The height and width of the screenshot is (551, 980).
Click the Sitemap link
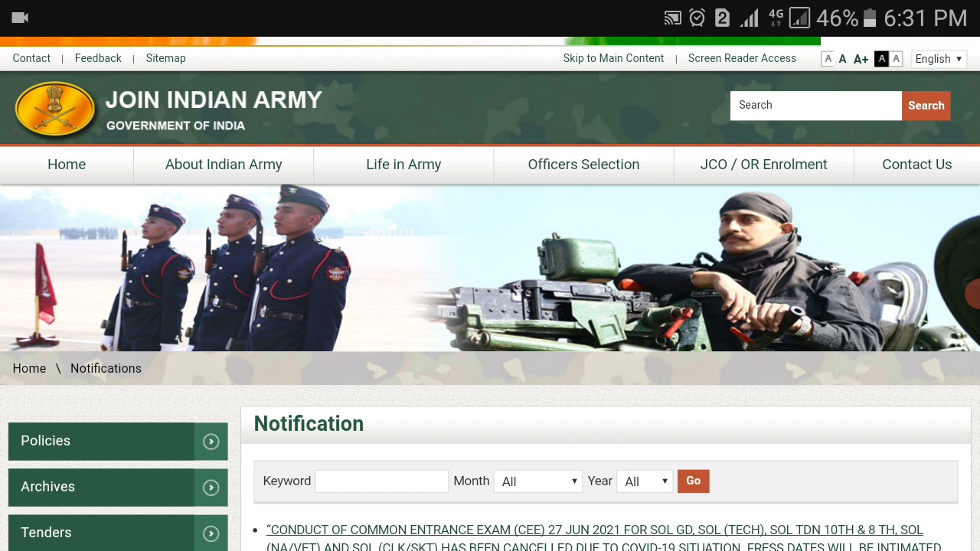(165, 58)
